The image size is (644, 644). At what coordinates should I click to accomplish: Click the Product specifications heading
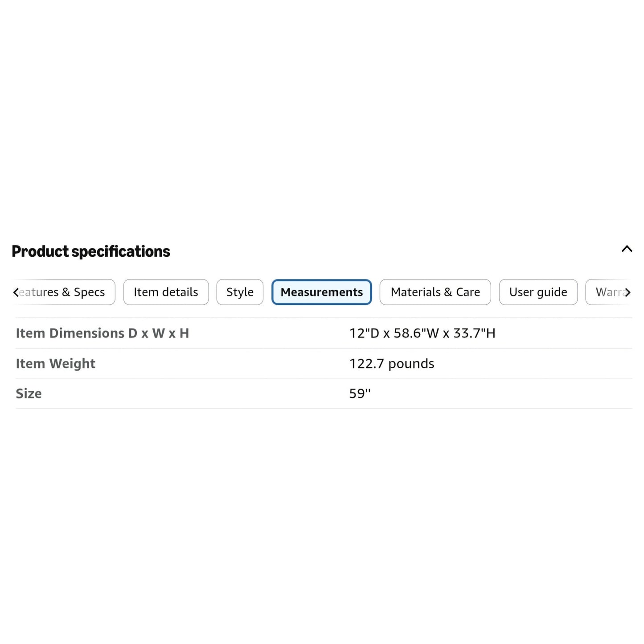point(91,251)
